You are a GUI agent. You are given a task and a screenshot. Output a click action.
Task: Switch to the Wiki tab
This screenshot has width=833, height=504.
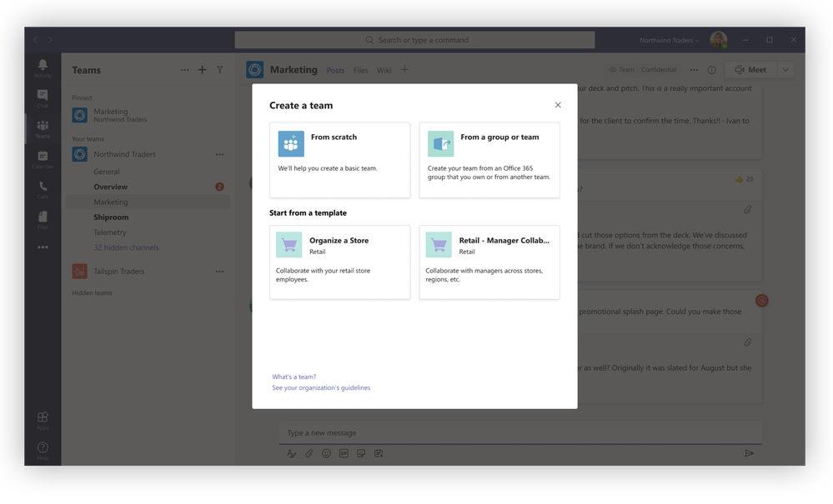point(384,70)
